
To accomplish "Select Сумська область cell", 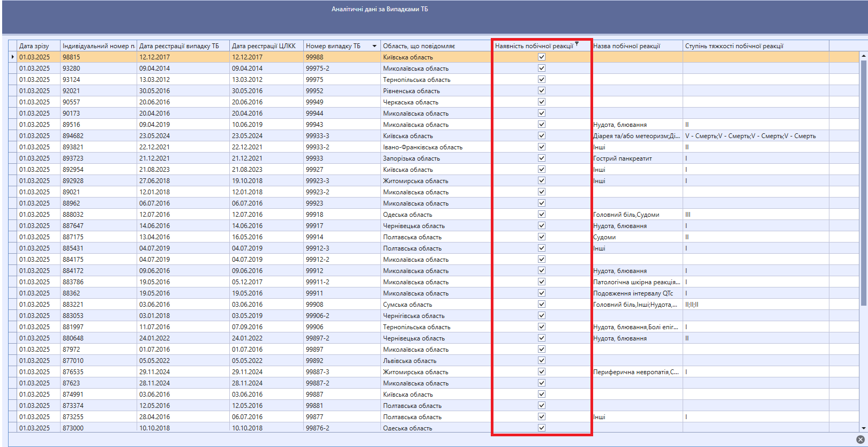I will [437, 305].
